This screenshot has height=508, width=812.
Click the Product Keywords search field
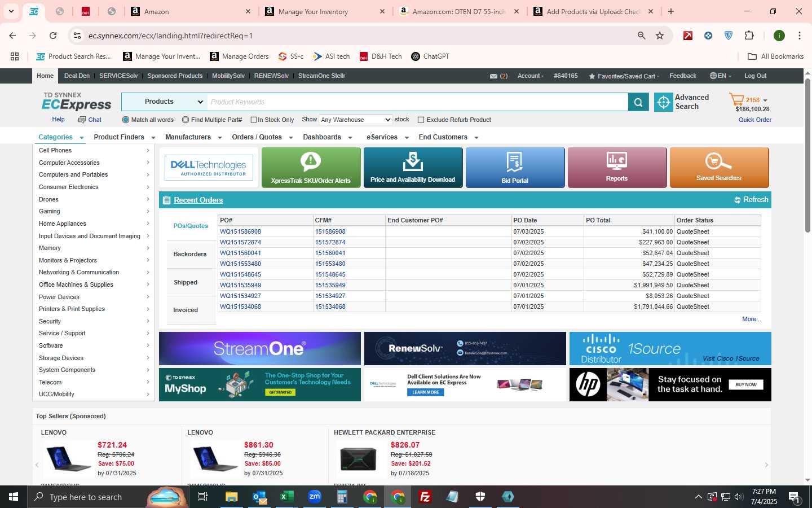pyautogui.click(x=417, y=102)
